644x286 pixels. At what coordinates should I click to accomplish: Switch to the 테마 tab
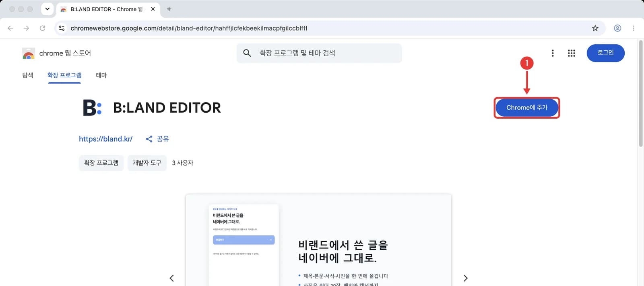click(101, 75)
